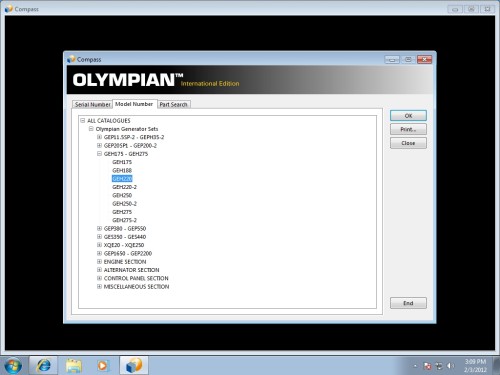Collapse ALL CATALOGUES tree node
This screenshot has width=500, height=375.
point(83,120)
